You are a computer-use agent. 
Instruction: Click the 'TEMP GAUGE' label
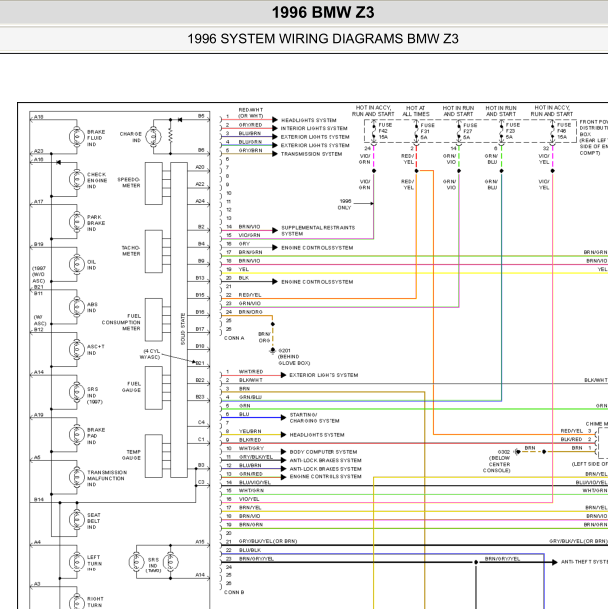(133, 455)
